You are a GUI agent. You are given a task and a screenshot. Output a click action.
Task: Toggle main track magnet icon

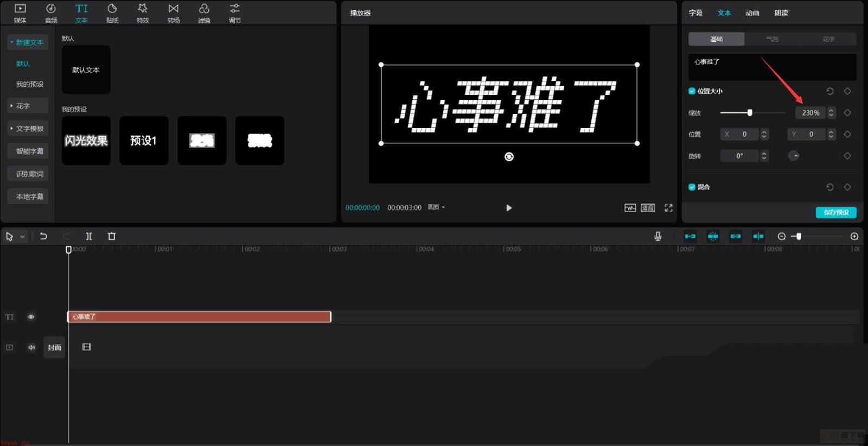point(690,236)
